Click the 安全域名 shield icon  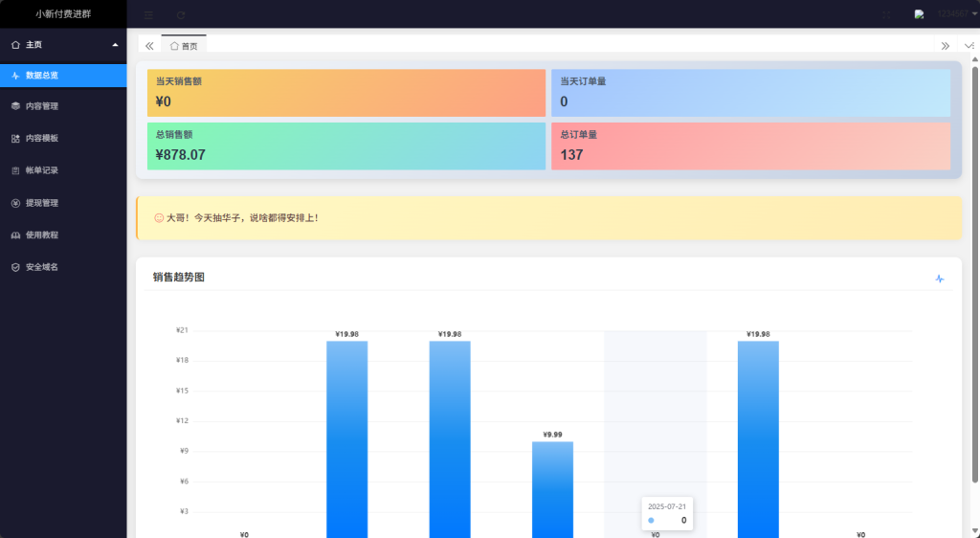point(15,267)
